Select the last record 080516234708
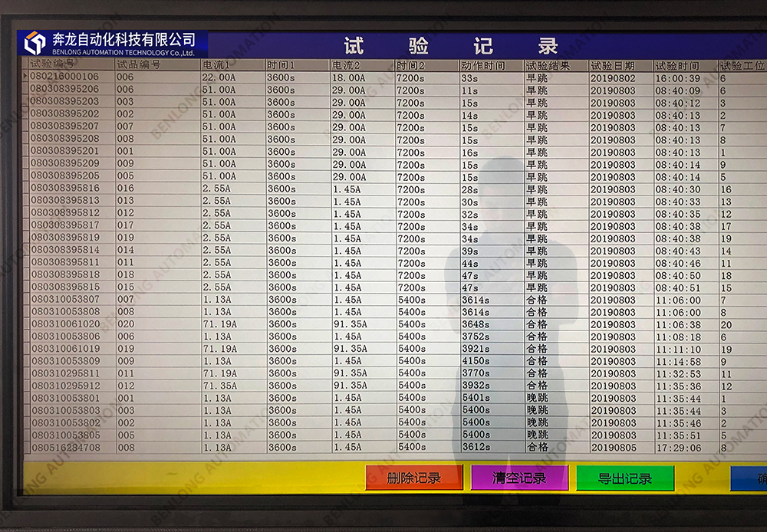 click(65, 447)
